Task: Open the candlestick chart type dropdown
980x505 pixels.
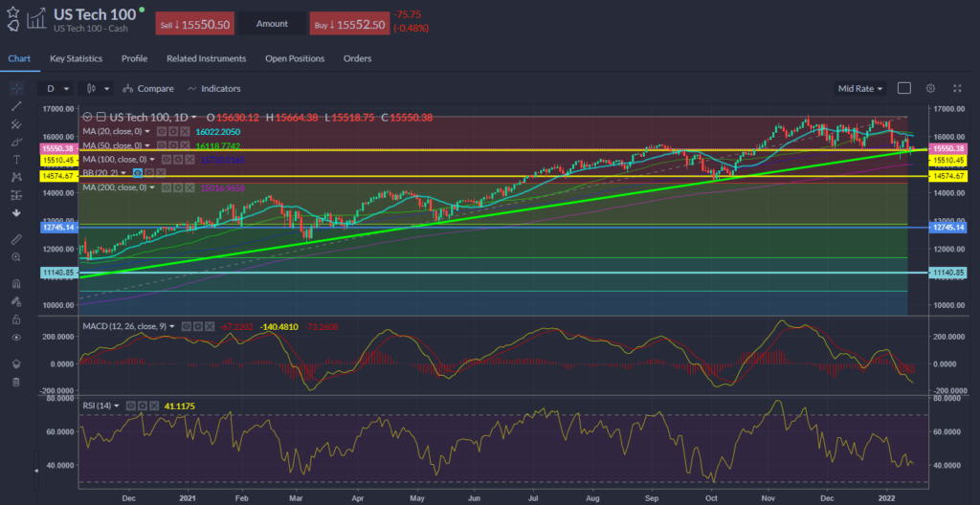Action: [x=98, y=88]
